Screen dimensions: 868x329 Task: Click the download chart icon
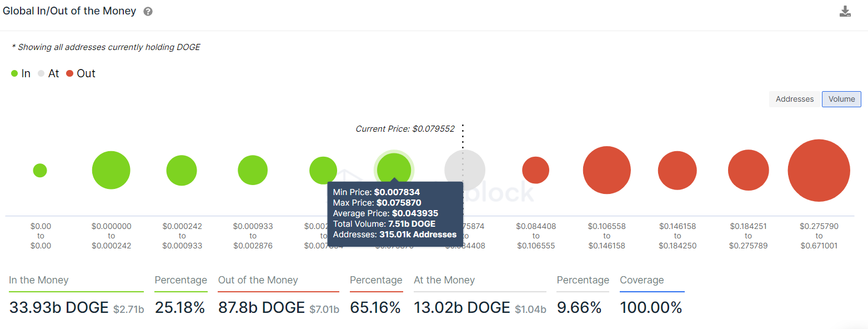tap(845, 12)
